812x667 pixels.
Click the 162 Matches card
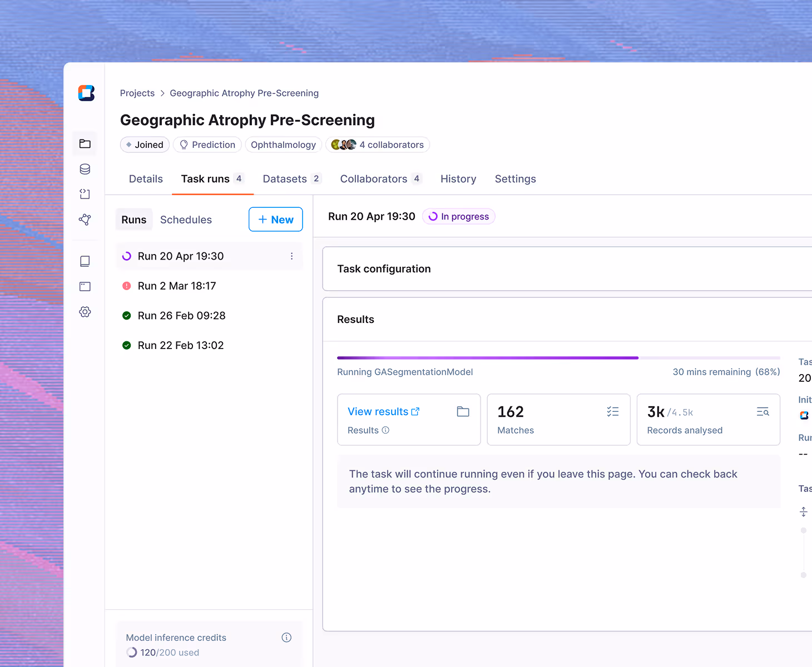coord(558,420)
